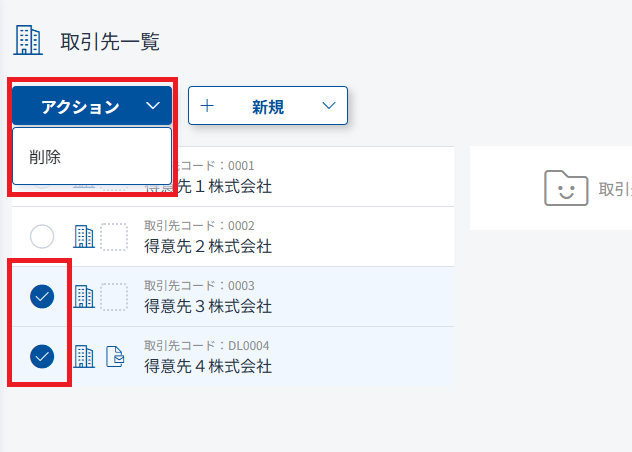Screen dimensions: 632x452
Task: Click building icon in 得意先４株式会社 row
Action: tap(84, 357)
